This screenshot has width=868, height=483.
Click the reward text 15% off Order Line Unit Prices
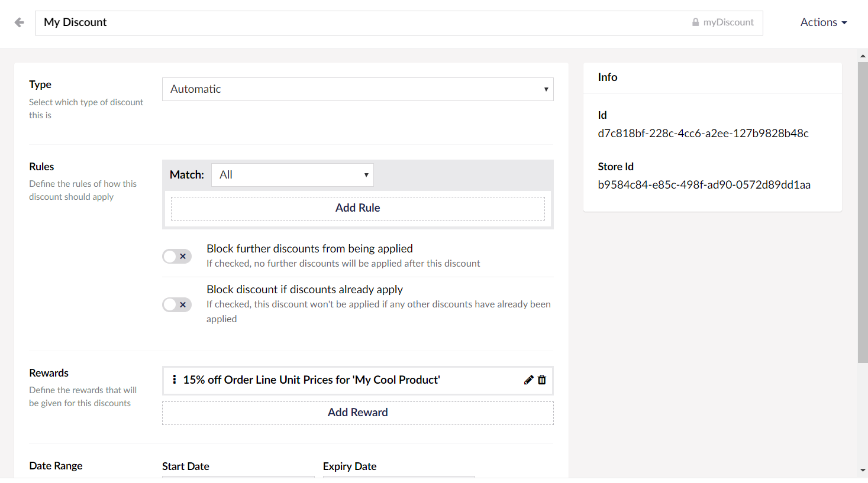click(311, 380)
